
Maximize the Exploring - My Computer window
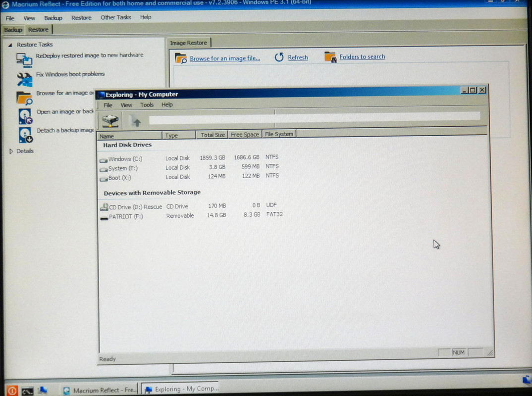[x=473, y=90]
